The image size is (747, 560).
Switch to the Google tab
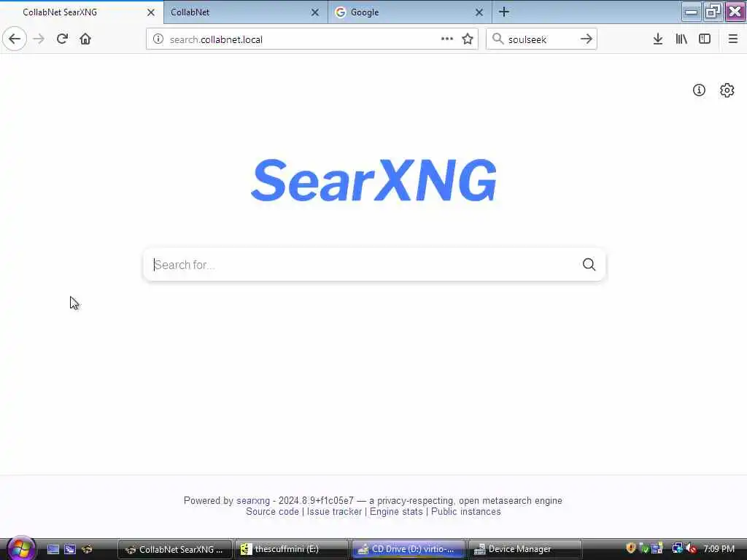coord(410,12)
